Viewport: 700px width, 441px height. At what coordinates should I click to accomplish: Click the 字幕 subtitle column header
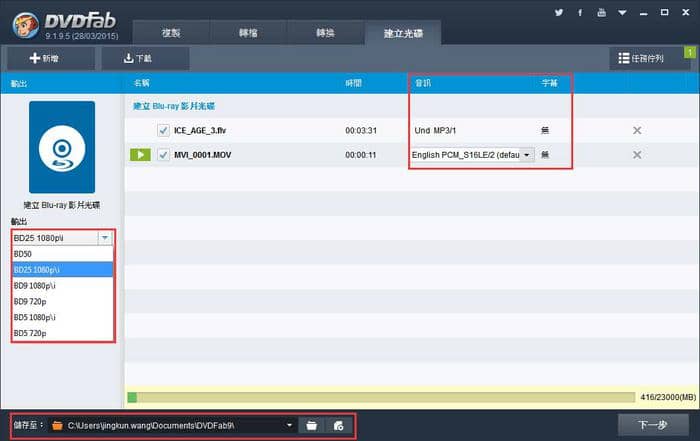pos(549,83)
